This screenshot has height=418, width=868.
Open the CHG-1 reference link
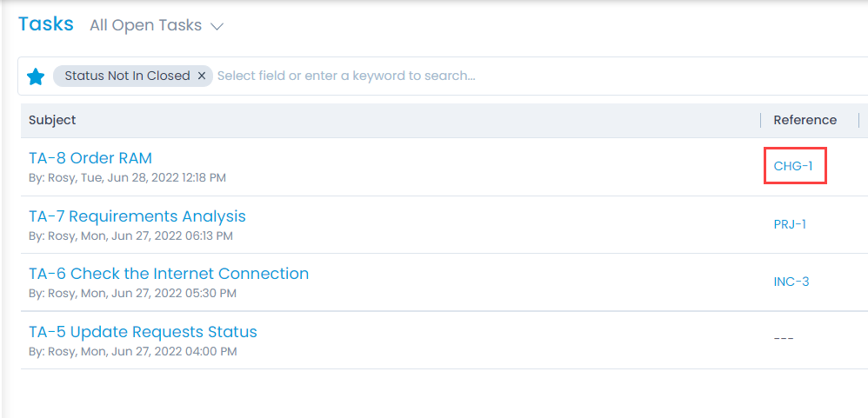pyautogui.click(x=793, y=166)
